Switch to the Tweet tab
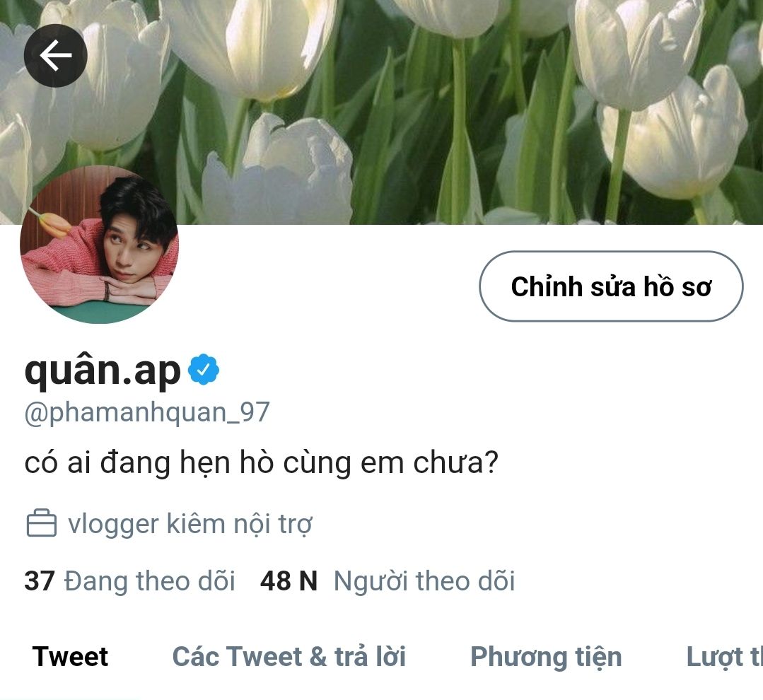 coord(70,657)
